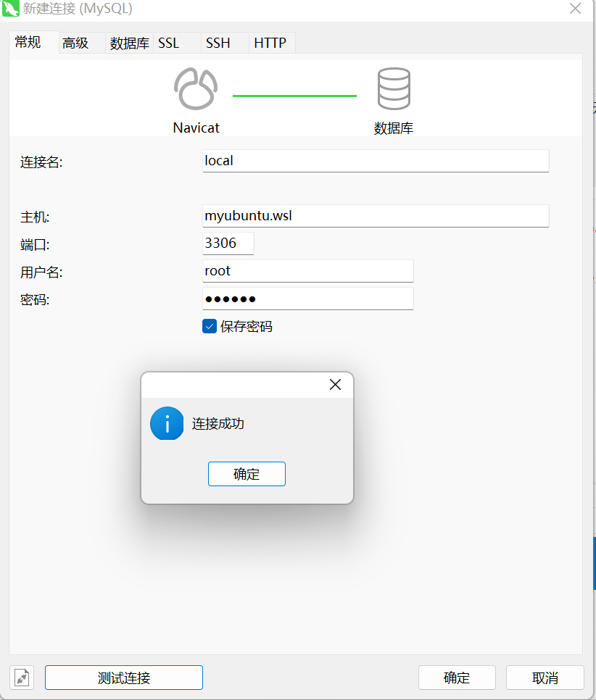
Task: Click the 数据库 caption under cylinder icon
Action: tap(394, 128)
